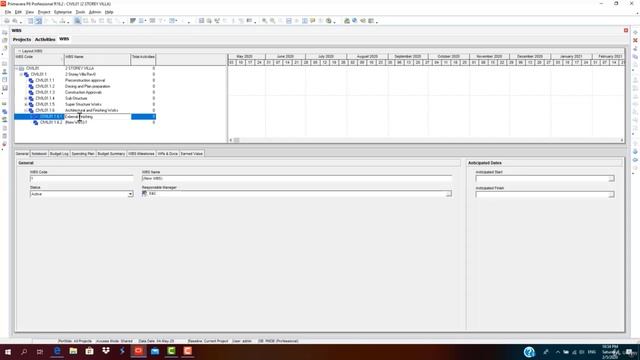The image size is (640, 360).
Task: Open Task View from the taskbar
Action: pyautogui.click(x=40, y=351)
